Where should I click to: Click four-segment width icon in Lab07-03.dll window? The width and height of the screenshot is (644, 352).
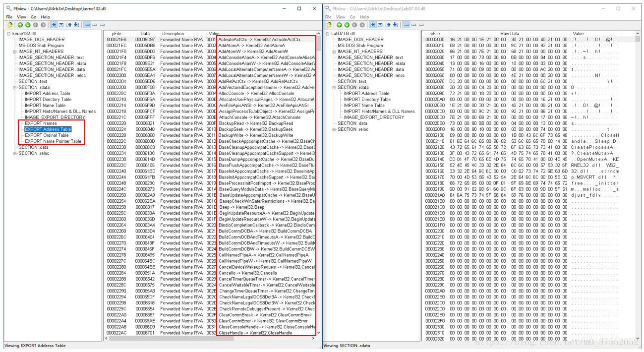pos(407,25)
